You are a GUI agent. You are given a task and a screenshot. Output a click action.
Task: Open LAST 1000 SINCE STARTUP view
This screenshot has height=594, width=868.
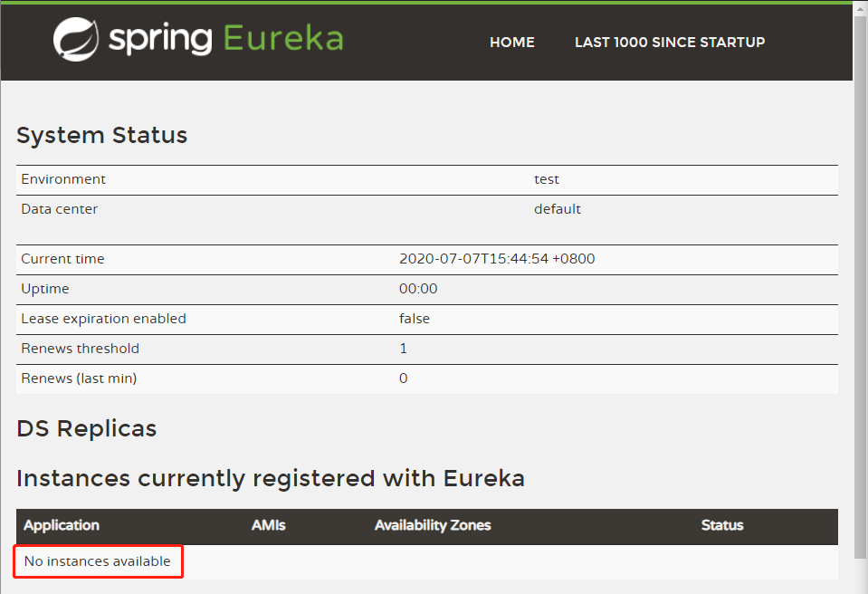[669, 42]
